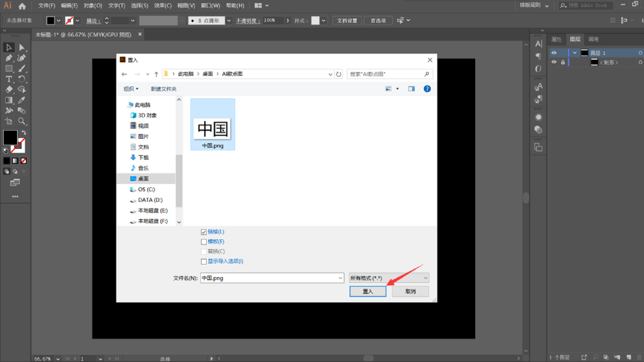Click the help question mark icon
This screenshot has height=362, width=644.
pyautogui.click(x=427, y=89)
